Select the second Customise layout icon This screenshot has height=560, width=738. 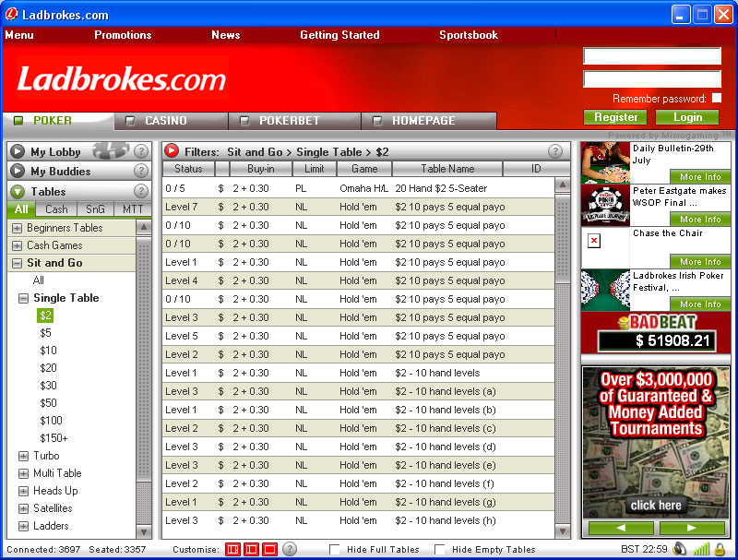point(251,549)
